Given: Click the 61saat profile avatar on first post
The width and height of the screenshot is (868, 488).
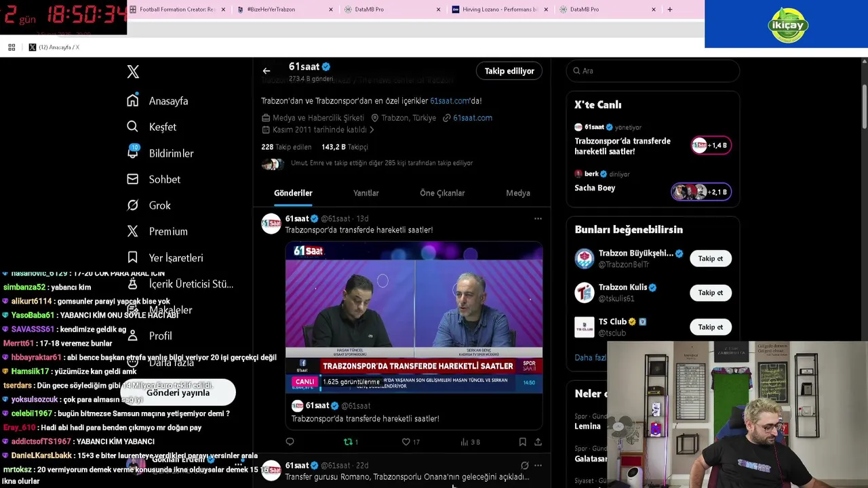Looking at the screenshot, I should [x=271, y=224].
